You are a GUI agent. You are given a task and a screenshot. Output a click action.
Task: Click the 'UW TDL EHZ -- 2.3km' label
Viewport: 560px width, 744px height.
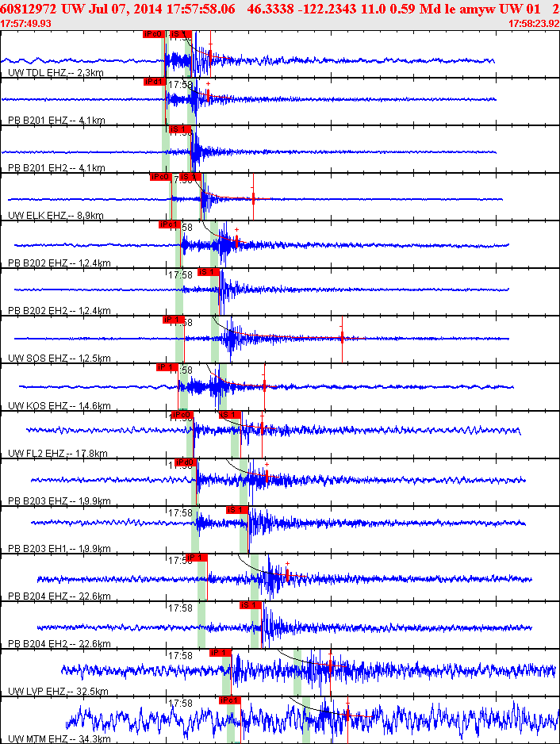click(x=56, y=73)
